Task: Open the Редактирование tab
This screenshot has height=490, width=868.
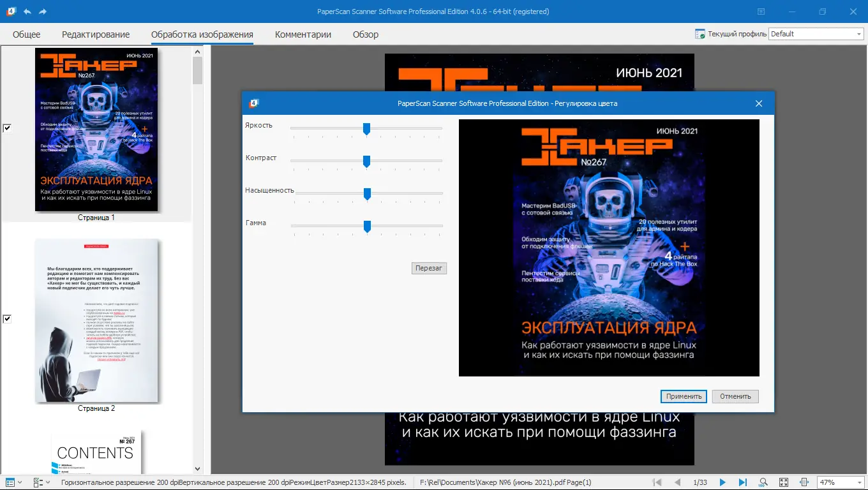Action: click(x=96, y=34)
